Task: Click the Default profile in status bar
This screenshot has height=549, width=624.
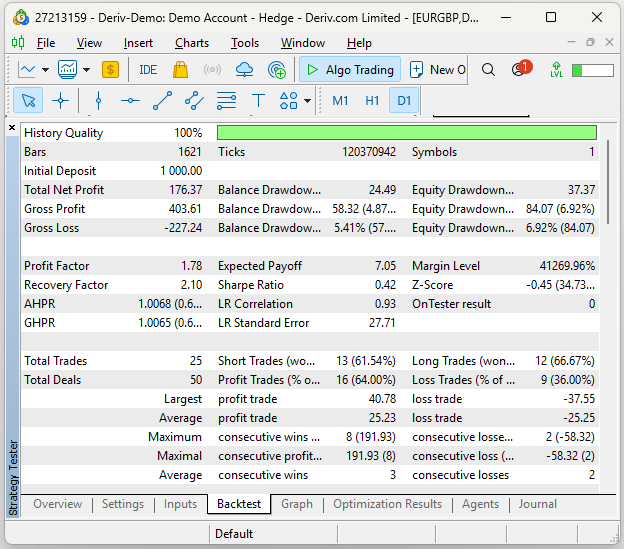Action: pyautogui.click(x=234, y=534)
